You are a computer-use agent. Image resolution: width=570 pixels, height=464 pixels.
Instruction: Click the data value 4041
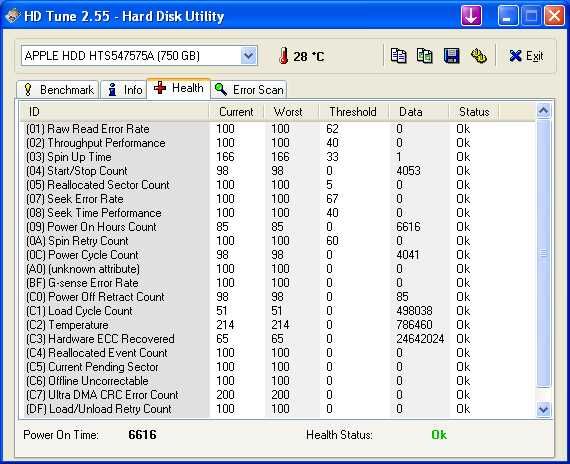tap(408, 255)
